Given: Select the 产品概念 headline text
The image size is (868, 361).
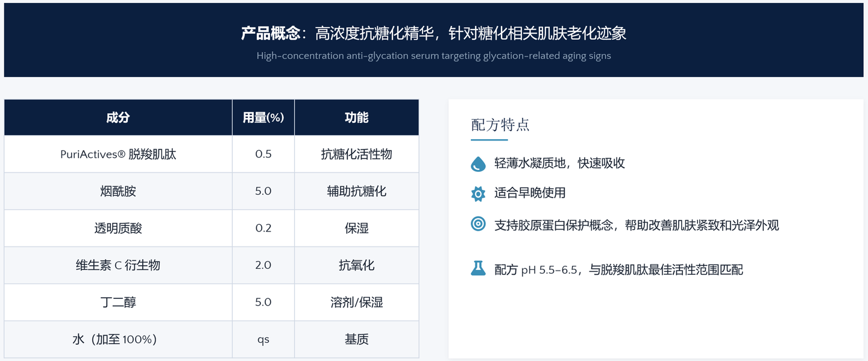Looking at the screenshot, I should 434,33.
